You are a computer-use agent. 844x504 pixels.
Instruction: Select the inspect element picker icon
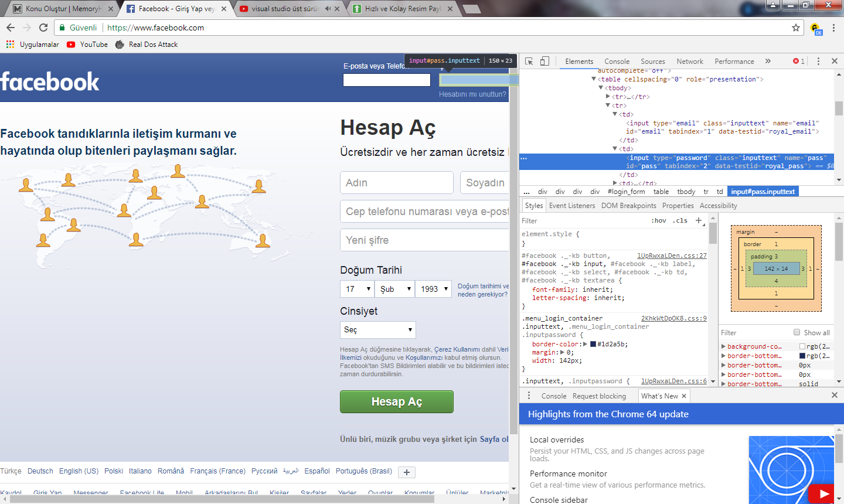point(529,61)
